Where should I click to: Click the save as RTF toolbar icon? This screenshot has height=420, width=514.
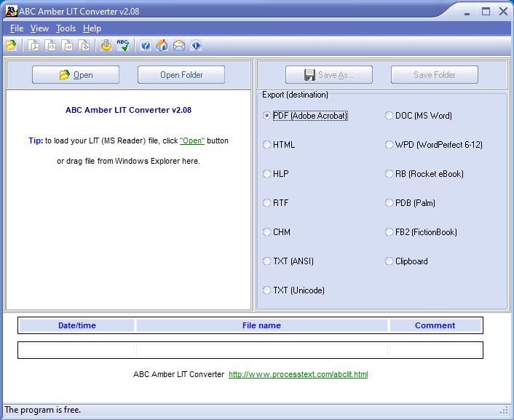tap(67, 45)
